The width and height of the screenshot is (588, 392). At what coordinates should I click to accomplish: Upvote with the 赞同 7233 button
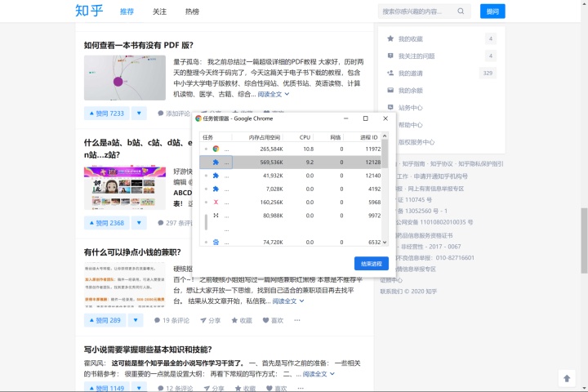[x=106, y=114]
